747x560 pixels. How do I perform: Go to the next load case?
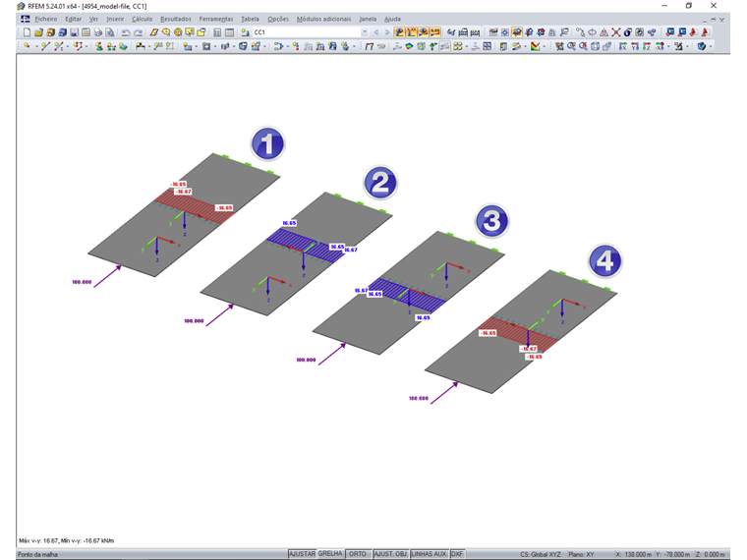coord(387,32)
